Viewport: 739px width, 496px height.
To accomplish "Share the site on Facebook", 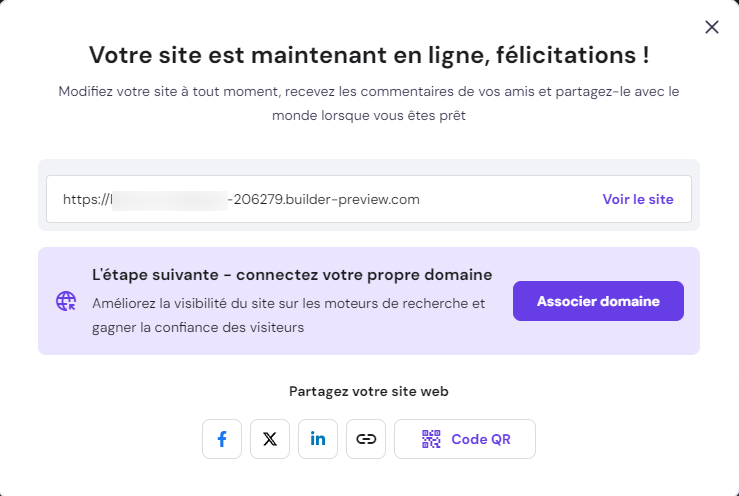I will point(222,439).
